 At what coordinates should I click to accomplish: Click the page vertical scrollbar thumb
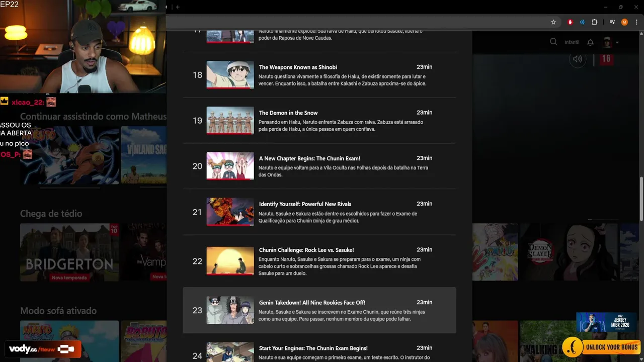coord(641,198)
